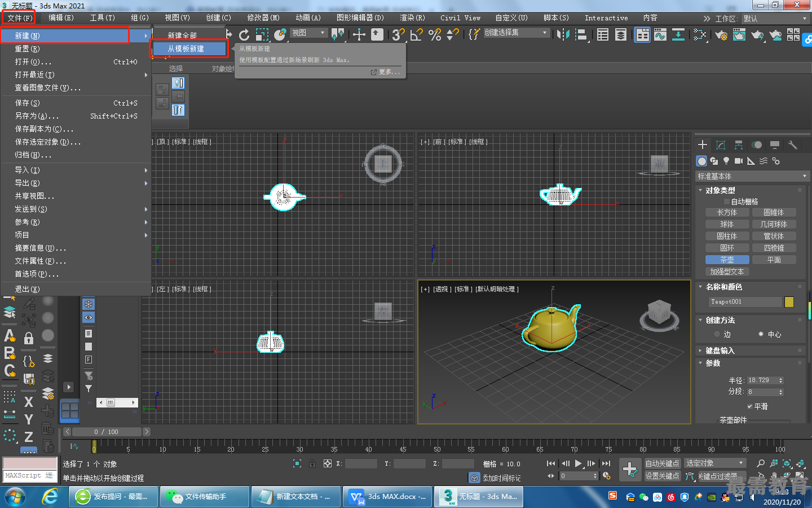Collapse the 参数 rollout
The image size is (812, 508).
[713, 363]
